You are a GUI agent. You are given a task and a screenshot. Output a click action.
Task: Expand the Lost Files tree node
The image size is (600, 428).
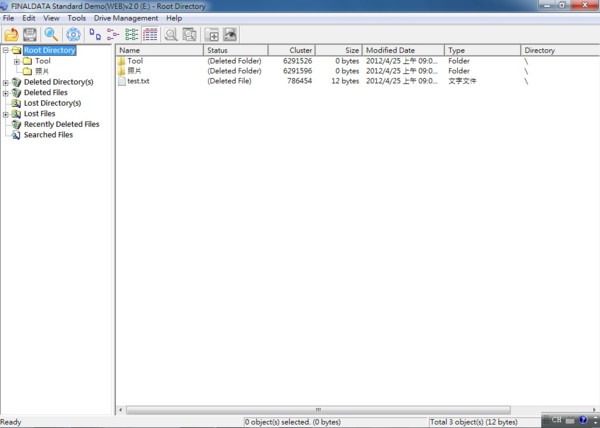6,114
